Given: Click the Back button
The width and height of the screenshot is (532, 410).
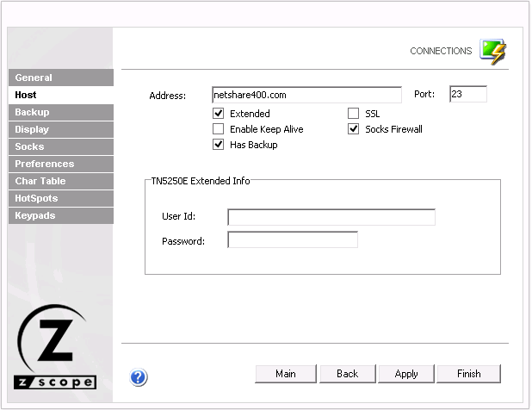Looking at the screenshot, I should [348, 374].
